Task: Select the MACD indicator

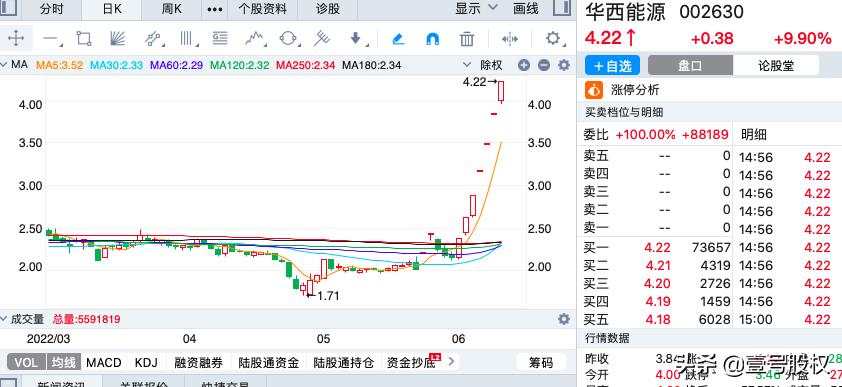Action: pyautogui.click(x=104, y=362)
